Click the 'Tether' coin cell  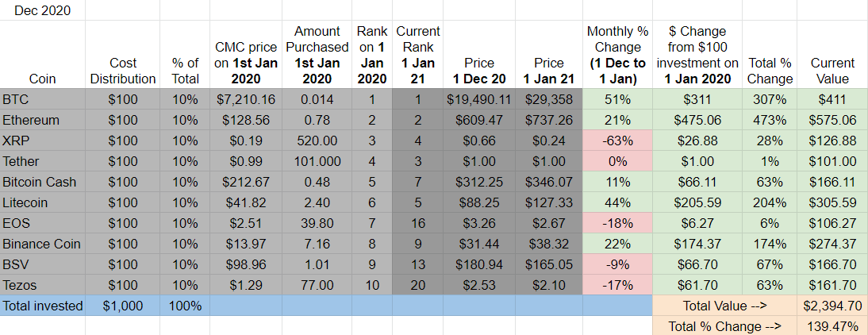coord(43,161)
